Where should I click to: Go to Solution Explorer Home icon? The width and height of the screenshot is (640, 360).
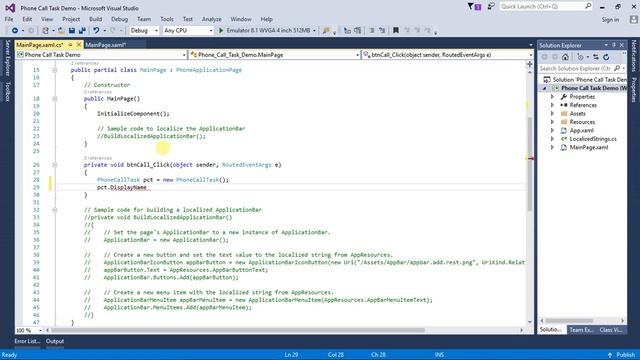point(565,57)
